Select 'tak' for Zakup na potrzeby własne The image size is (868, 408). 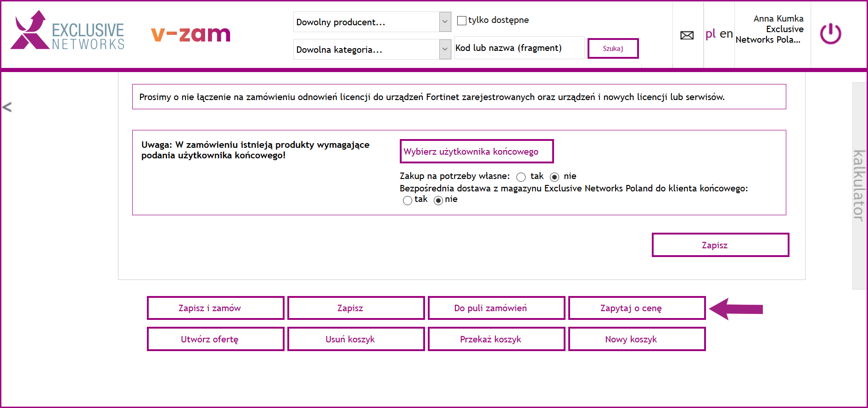tap(521, 177)
